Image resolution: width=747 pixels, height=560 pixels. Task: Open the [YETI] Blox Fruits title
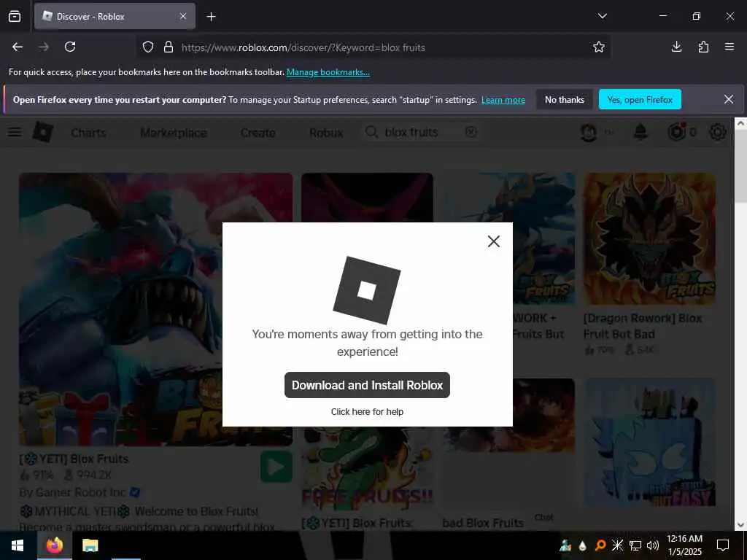74,459
